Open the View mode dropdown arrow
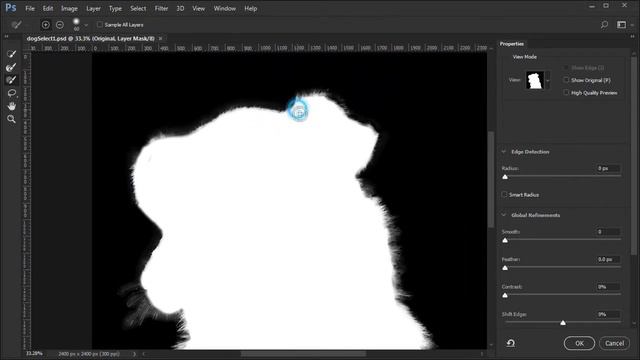The height and width of the screenshot is (360, 640). tap(548, 80)
